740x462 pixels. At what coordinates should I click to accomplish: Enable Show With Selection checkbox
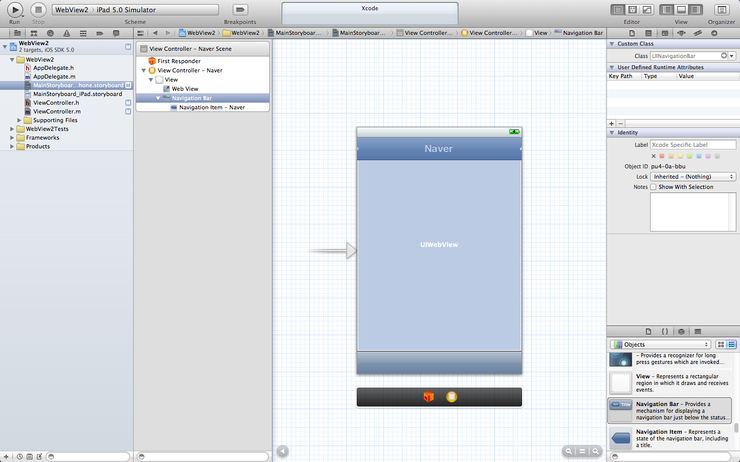[653, 187]
